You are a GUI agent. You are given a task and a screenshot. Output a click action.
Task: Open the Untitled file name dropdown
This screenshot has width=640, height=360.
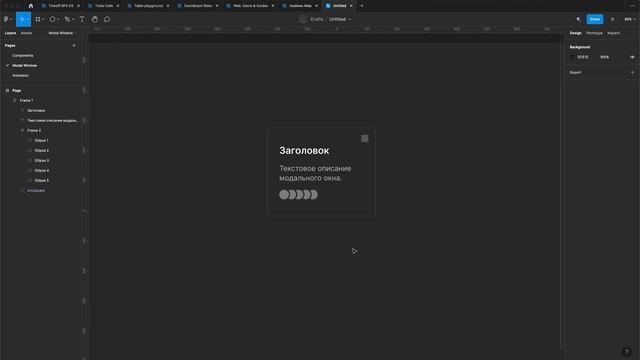point(350,19)
